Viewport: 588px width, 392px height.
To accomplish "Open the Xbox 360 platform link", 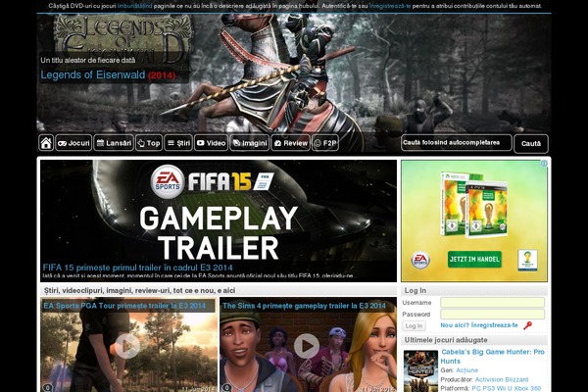I will point(526,388).
